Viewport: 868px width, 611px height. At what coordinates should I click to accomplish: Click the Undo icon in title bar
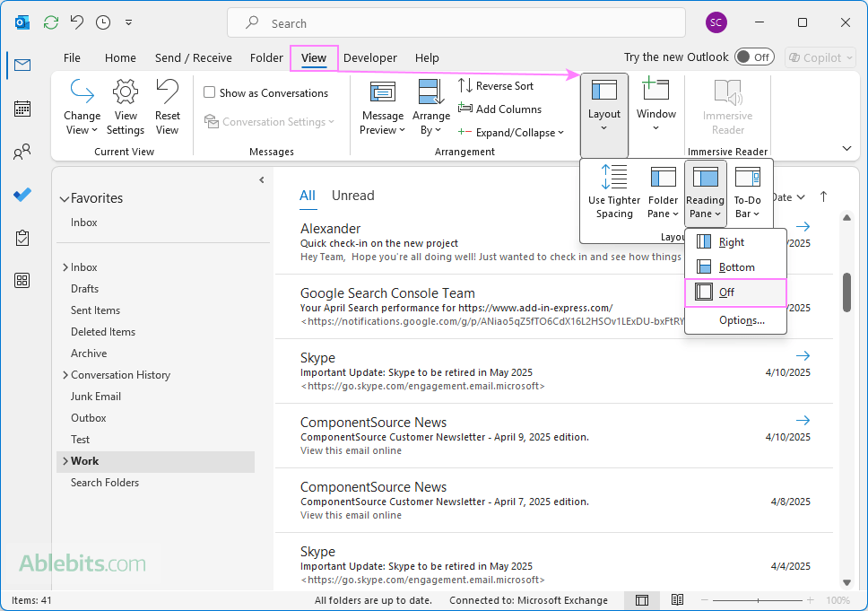click(x=77, y=22)
